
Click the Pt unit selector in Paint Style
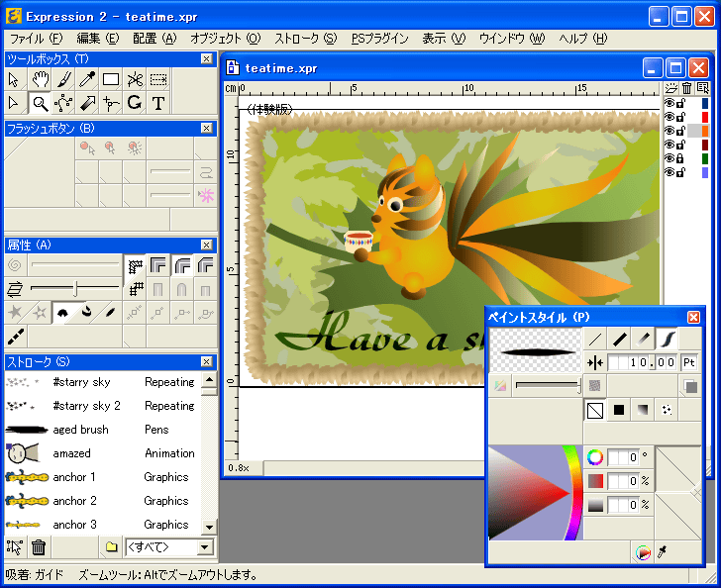689,362
